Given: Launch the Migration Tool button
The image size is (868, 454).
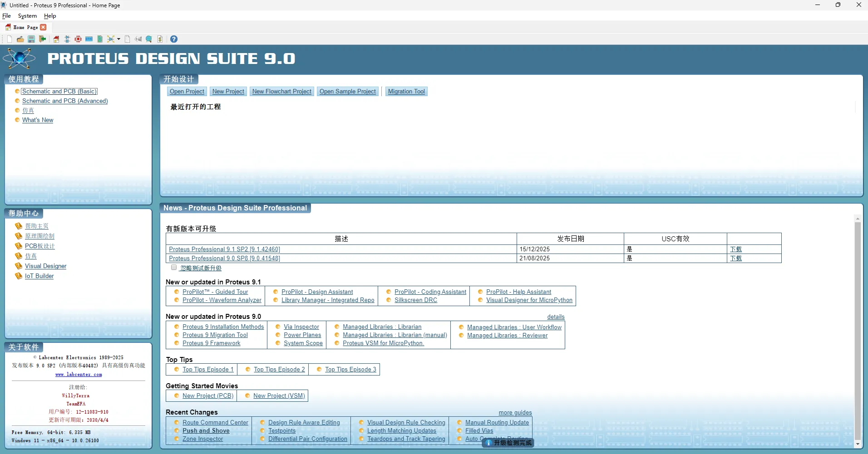Looking at the screenshot, I should pyautogui.click(x=406, y=91).
